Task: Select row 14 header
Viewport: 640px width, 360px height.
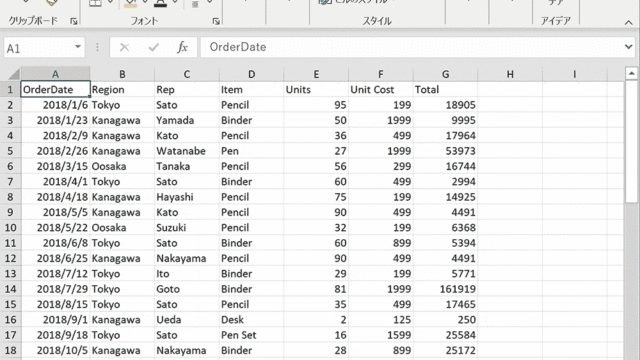Action: point(10,289)
